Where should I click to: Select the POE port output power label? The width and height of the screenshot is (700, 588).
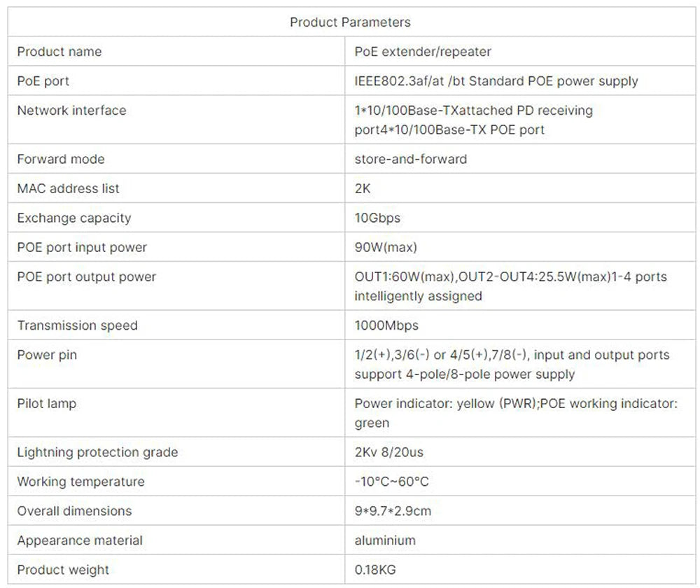[x=86, y=277]
